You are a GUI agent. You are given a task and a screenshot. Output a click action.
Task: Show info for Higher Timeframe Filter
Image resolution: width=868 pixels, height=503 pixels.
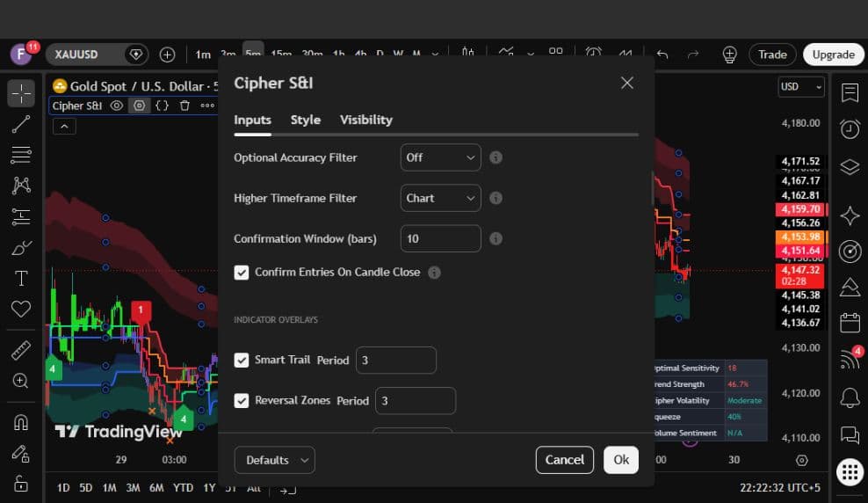click(x=496, y=198)
